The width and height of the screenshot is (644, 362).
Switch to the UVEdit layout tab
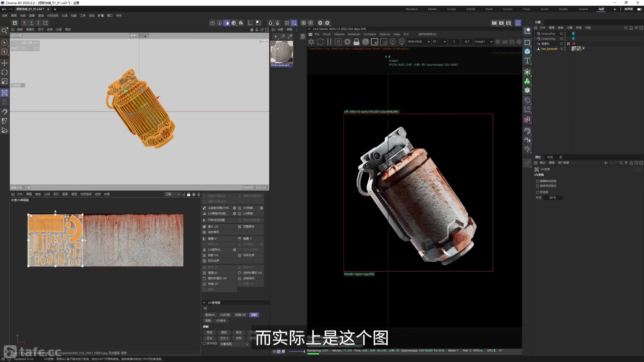pyautogui.click(x=470, y=9)
